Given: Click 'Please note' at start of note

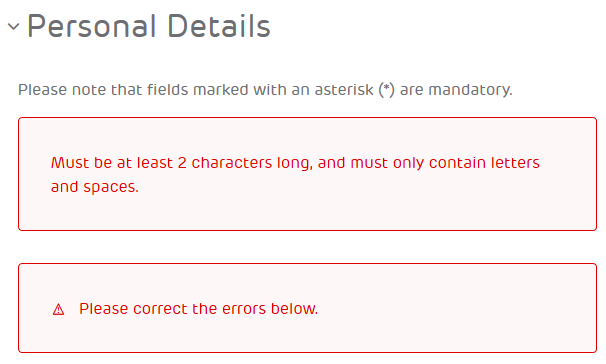Looking at the screenshot, I should click(62, 90).
